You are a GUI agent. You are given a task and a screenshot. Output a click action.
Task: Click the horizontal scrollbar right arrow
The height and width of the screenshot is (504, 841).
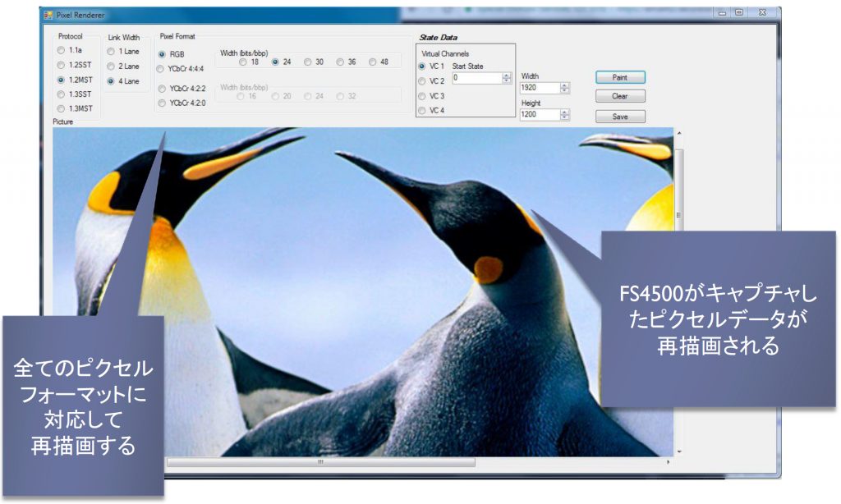click(669, 461)
